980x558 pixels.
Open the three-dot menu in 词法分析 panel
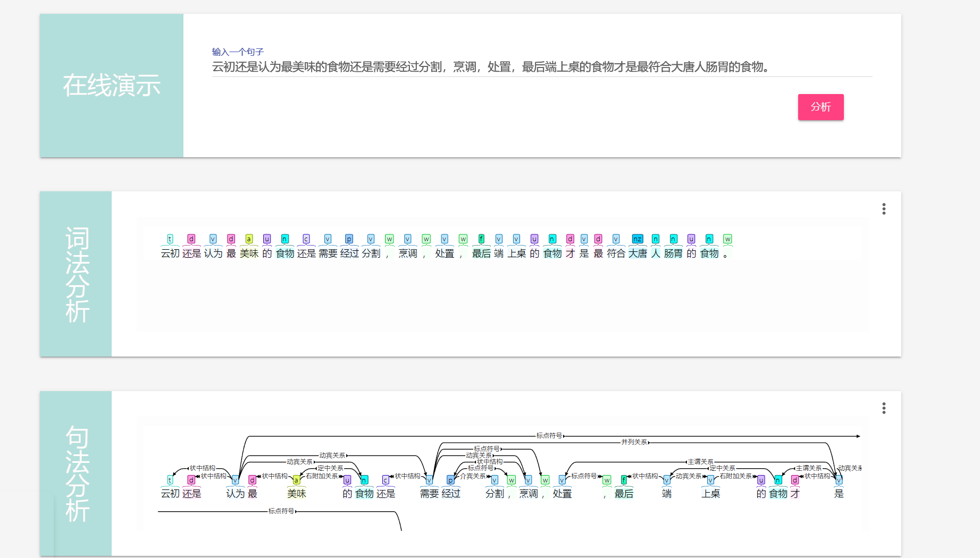click(884, 209)
